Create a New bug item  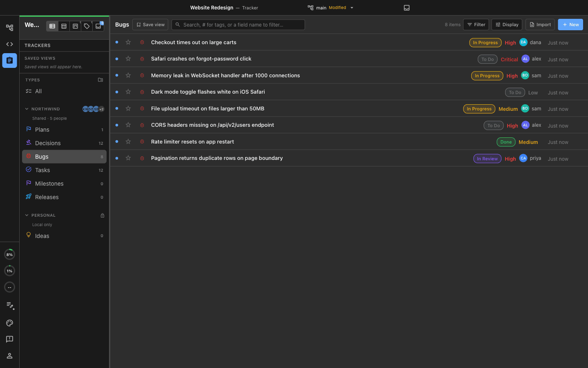pos(570,25)
